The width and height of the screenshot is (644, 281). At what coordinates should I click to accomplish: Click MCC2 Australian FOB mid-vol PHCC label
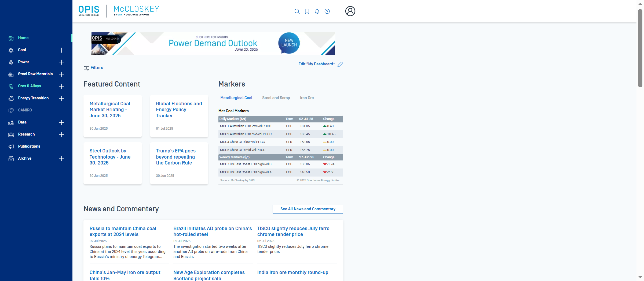[x=246, y=134]
